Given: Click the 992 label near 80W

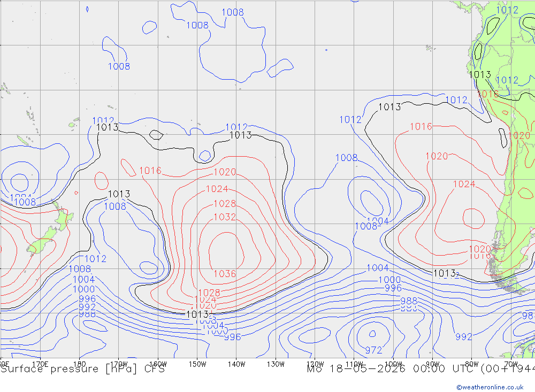Looking at the screenshot, I should [x=464, y=337].
